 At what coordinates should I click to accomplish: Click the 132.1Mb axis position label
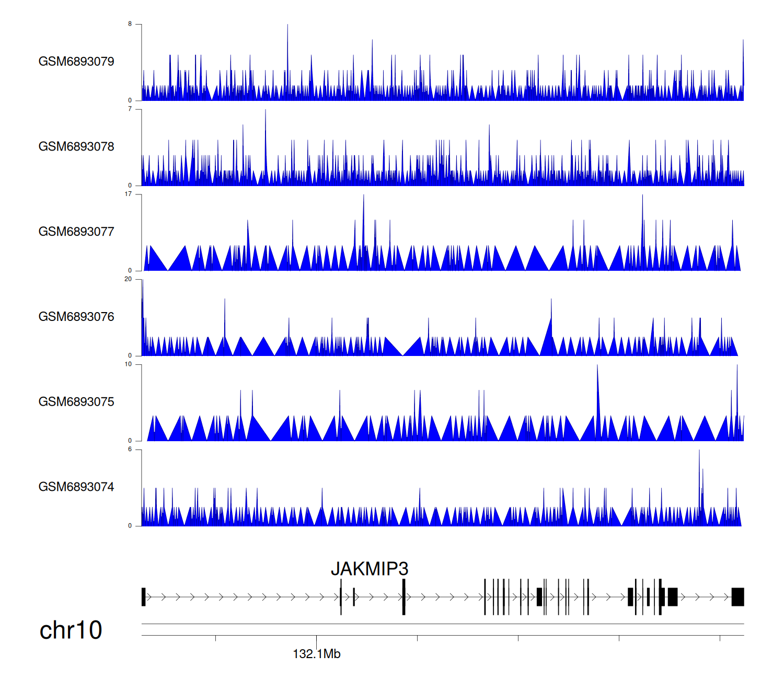[x=316, y=654]
